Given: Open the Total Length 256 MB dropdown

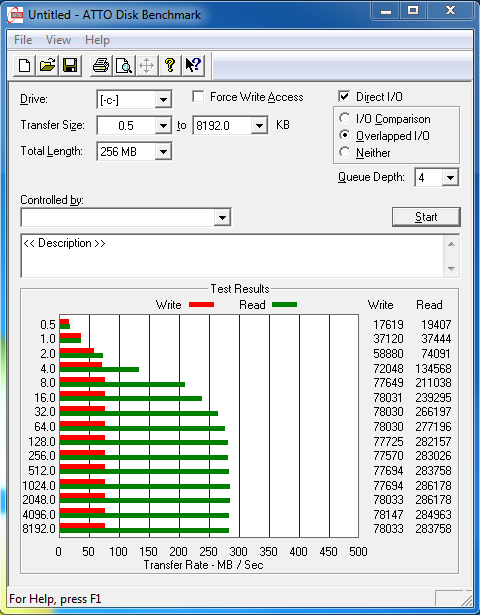Looking at the screenshot, I should pos(163,151).
